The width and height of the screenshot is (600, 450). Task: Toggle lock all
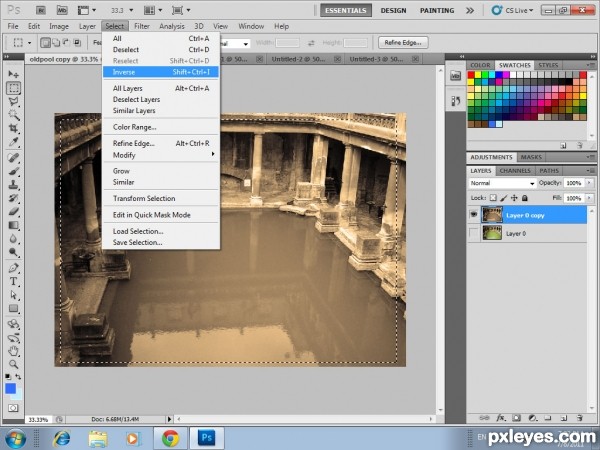click(525, 198)
